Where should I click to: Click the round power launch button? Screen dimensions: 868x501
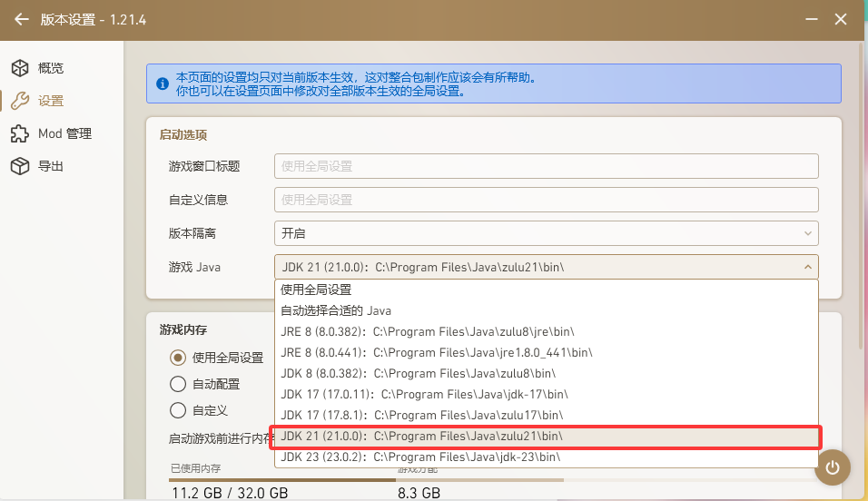pyautogui.click(x=833, y=467)
